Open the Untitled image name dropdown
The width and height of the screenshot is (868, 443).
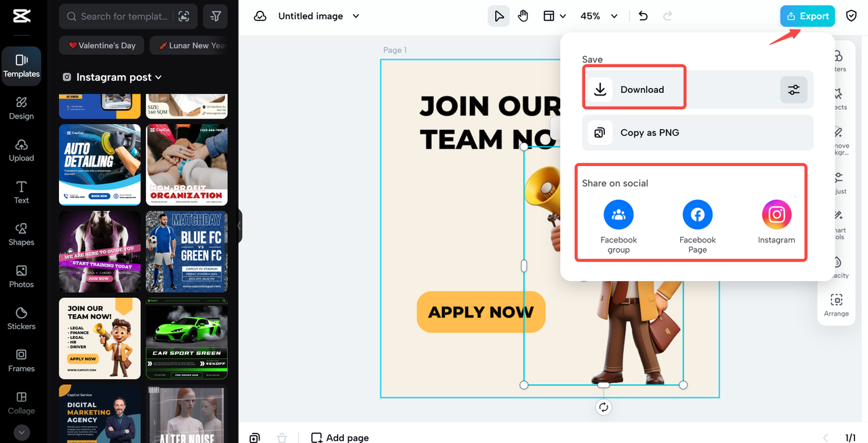(319, 16)
